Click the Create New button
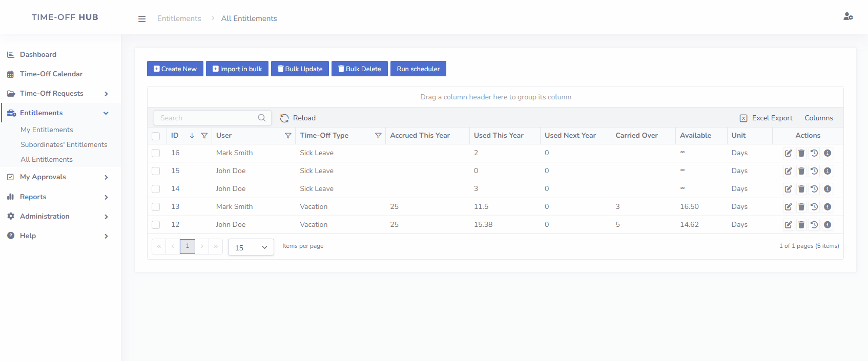 [175, 69]
